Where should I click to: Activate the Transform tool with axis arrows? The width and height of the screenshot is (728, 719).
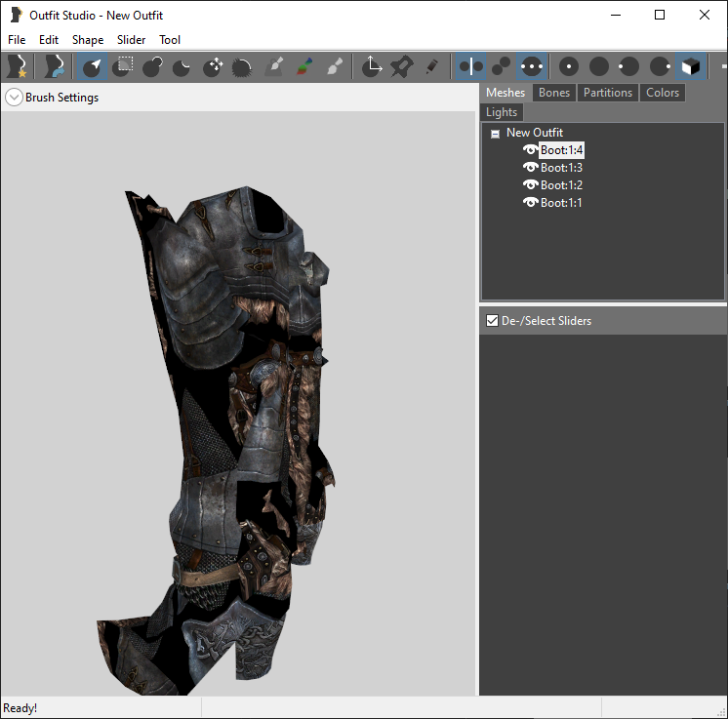coord(372,66)
